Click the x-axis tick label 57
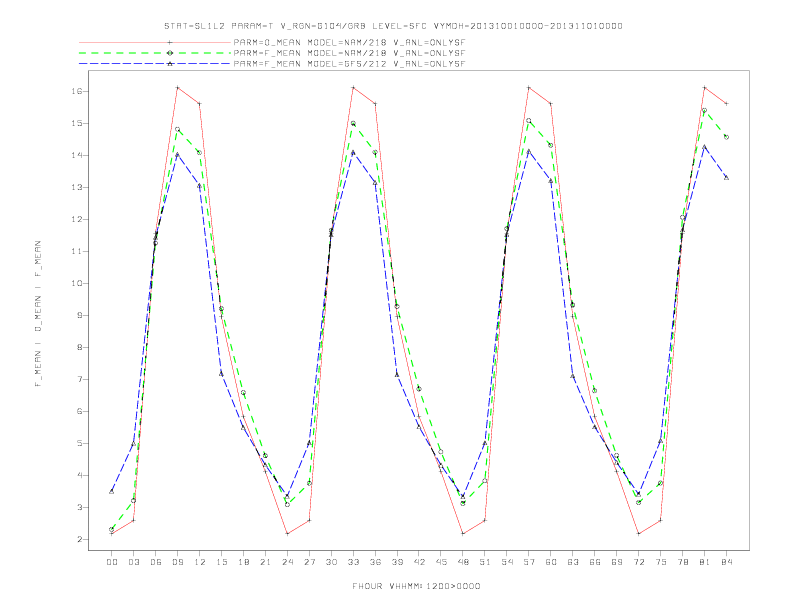This screenshot has height=612, width=792. coord(529,562)
